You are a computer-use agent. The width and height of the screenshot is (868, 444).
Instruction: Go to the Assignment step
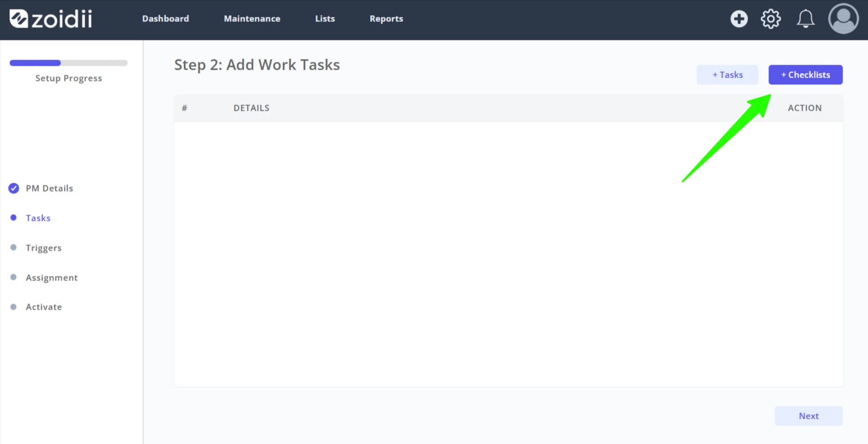tap(52, 278)
